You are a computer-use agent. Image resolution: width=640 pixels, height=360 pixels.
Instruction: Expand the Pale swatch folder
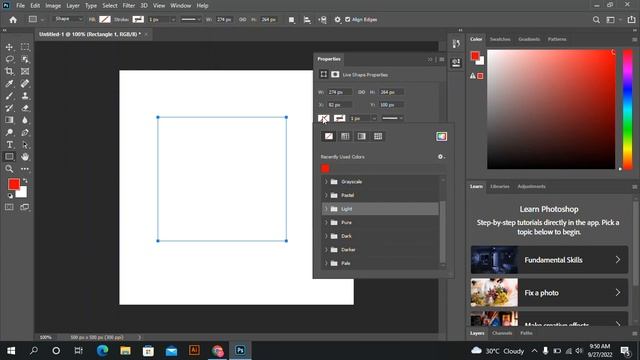point(326,263)
